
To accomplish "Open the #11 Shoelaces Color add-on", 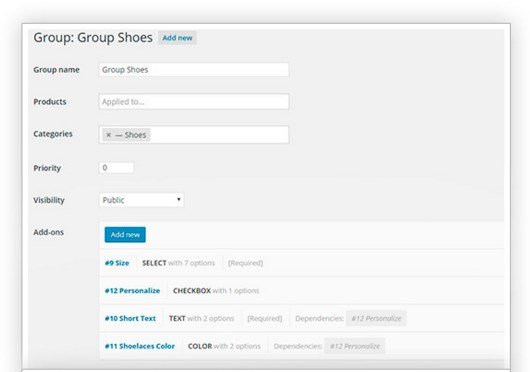I will (x=140, y=346).
